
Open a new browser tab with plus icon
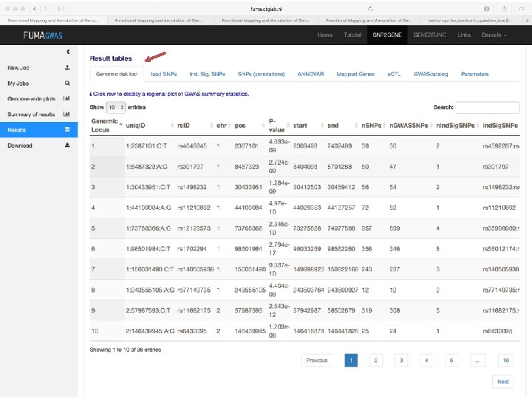(x=528, y=21)
